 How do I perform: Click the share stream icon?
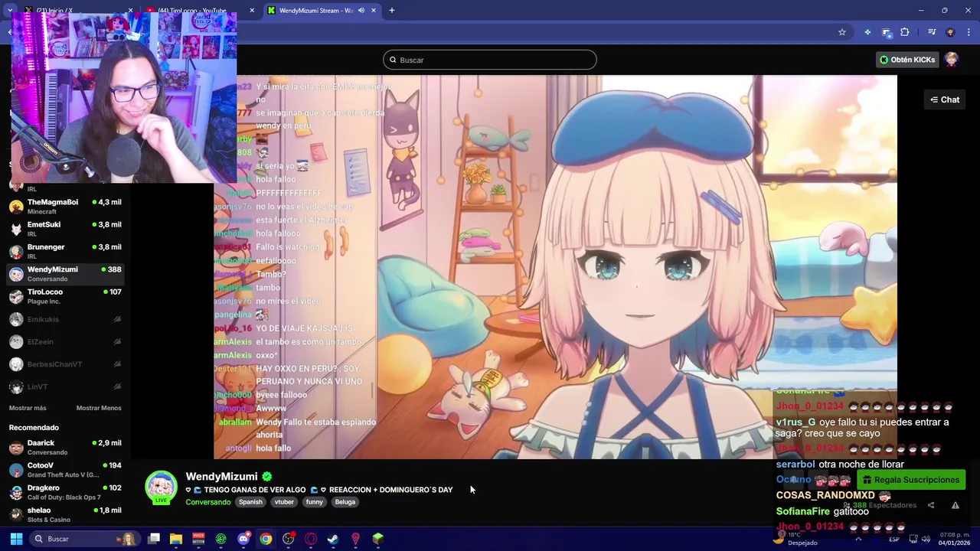(931, 505)
